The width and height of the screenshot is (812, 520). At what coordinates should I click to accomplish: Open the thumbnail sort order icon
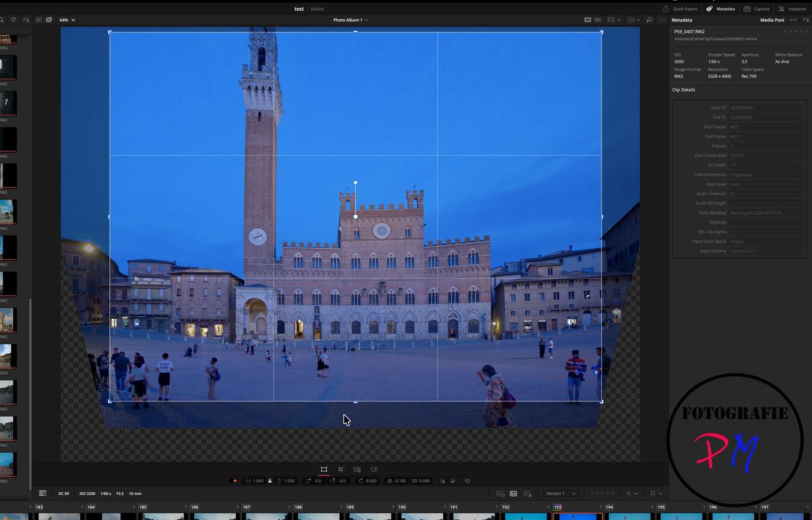[25, 20]
